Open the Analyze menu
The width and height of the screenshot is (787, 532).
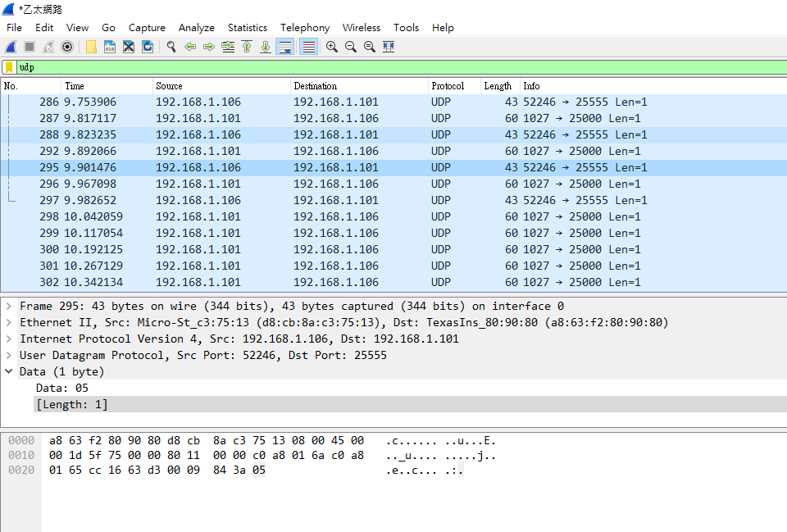click(196, 28)
